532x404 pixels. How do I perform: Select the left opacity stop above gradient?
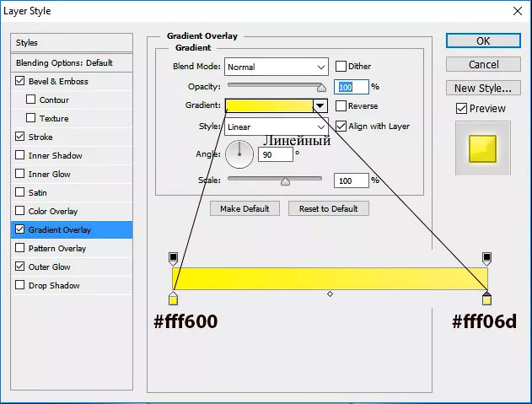point(173,259)
